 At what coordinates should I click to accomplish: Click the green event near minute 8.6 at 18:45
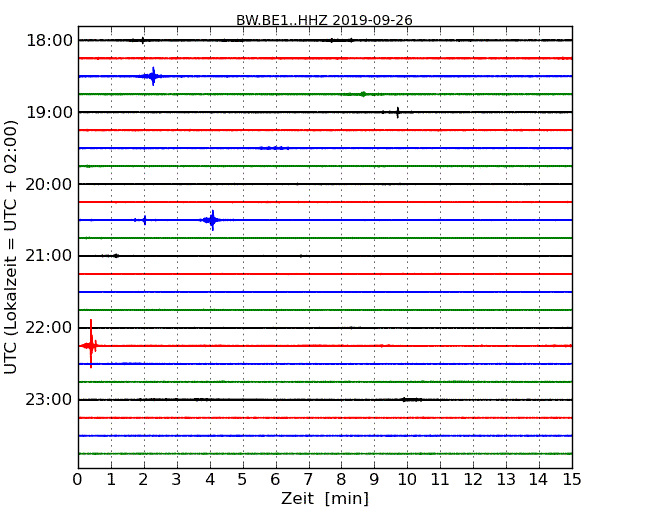363,94
